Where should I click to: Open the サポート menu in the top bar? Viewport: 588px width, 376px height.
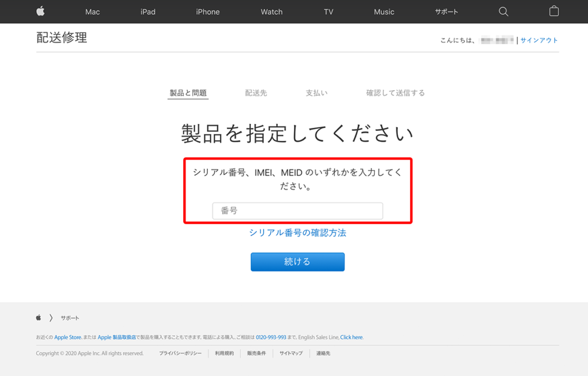[x=446, y=11]
